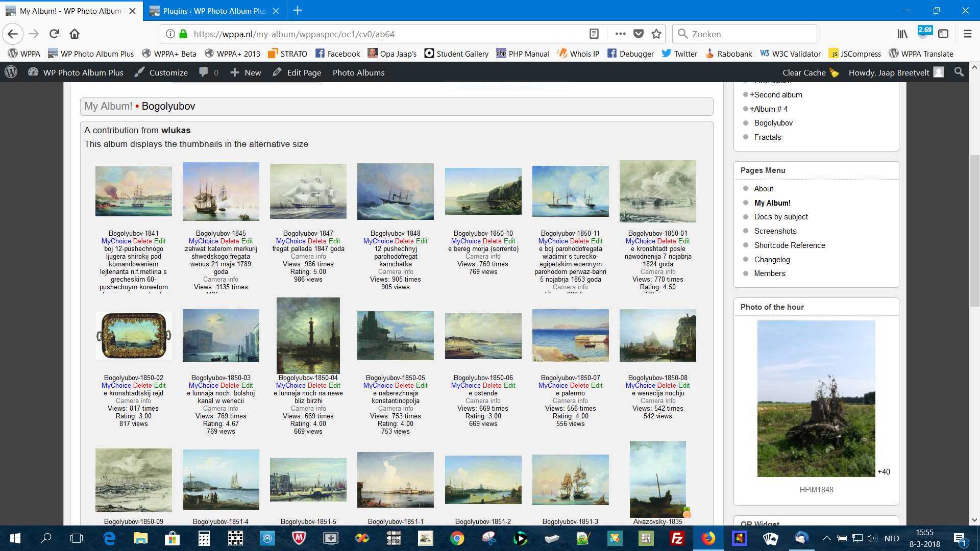Click My Album! breadcrumb link

[108, 106]
